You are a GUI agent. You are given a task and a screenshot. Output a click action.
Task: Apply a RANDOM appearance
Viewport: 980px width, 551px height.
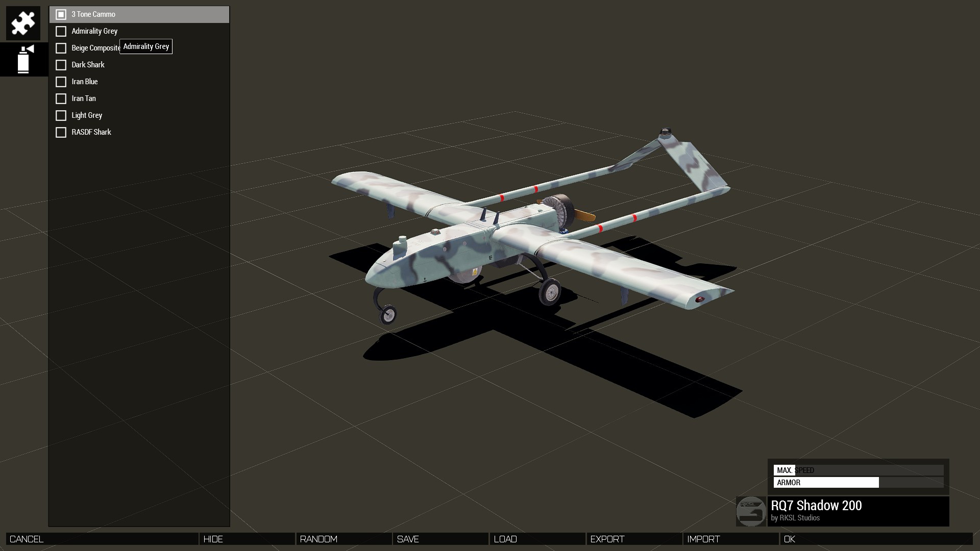pyautogui.click(x=344, y=539)
